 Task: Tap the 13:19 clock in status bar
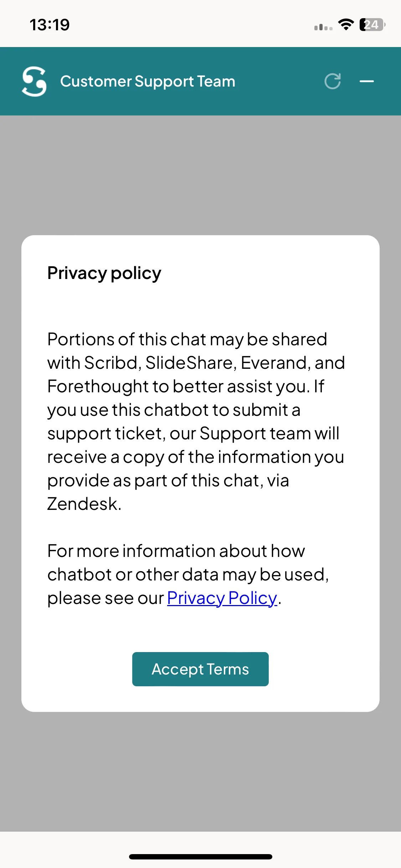[50, 25]
